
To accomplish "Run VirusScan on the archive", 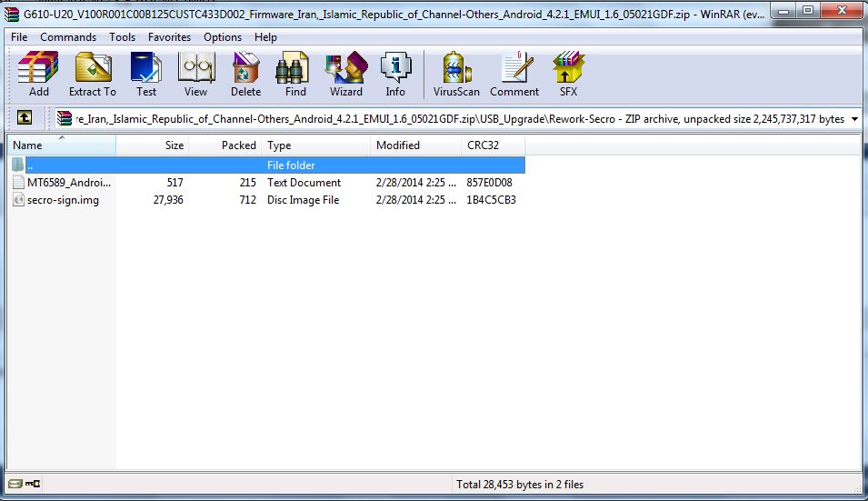I will [x=456, y=75].
